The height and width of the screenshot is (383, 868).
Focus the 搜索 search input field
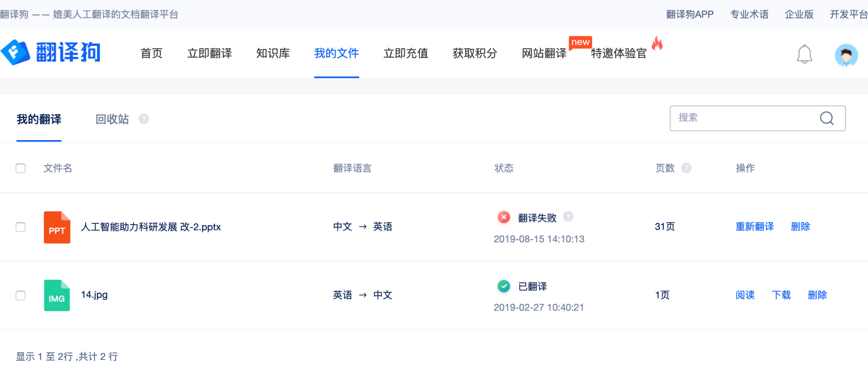pyautogui.click(x=741, y=118)
